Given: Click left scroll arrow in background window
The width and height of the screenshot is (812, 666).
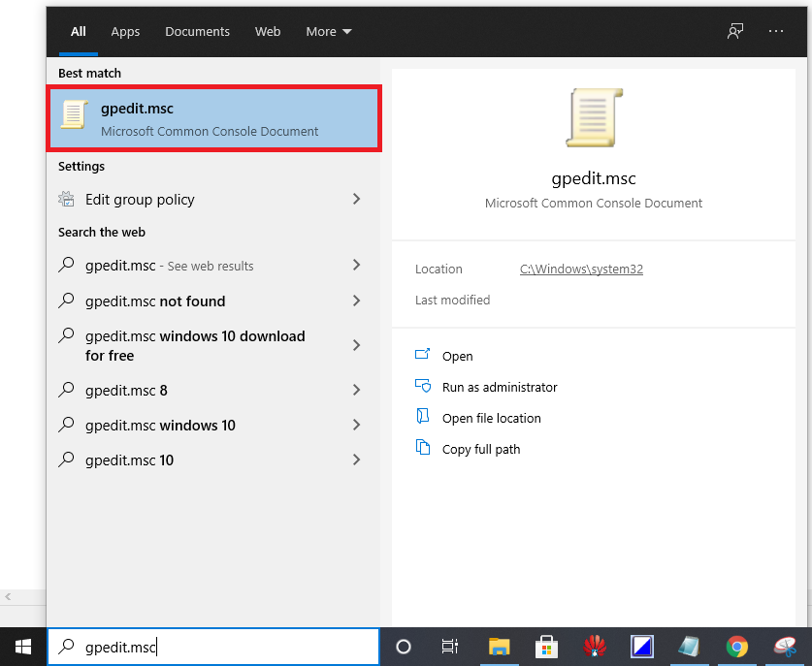Looking at the screenshot, I should pos(8,596).
